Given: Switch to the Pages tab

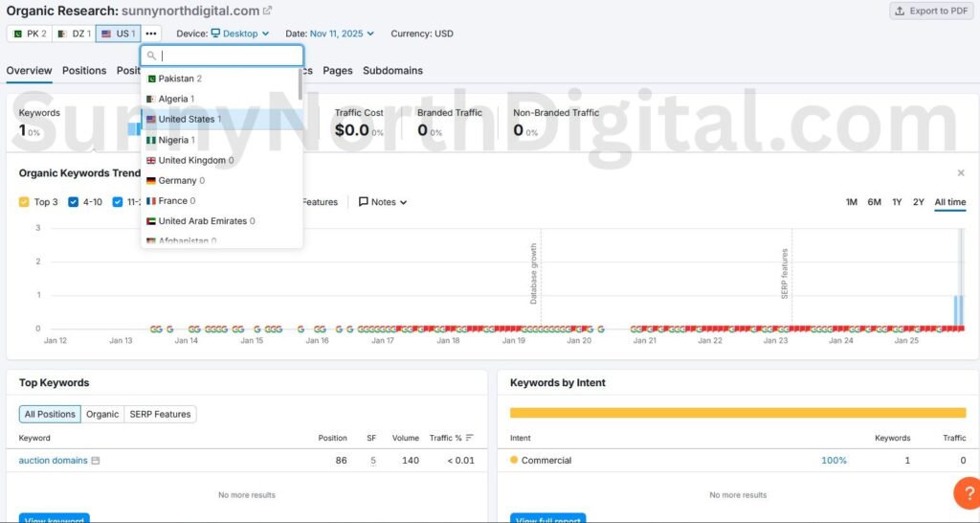Looking at the screenshot, I should (x=338, y=71).
